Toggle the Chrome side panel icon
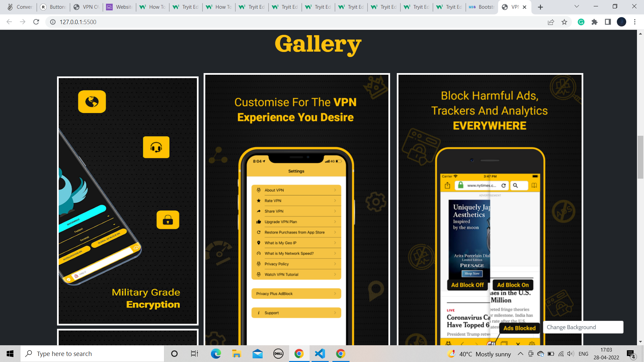The width and height of the screenshot is (644, 362). [x=608, y=22]
